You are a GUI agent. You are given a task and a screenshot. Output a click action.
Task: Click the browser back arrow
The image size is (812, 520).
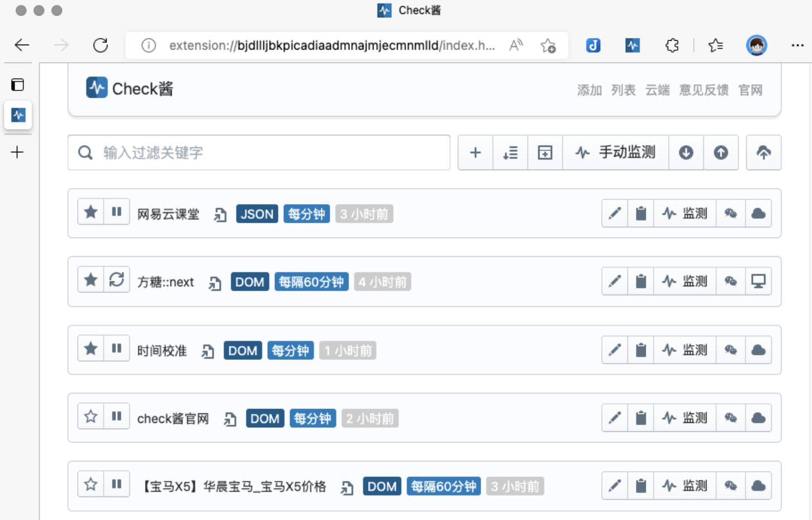pos(22,45)
